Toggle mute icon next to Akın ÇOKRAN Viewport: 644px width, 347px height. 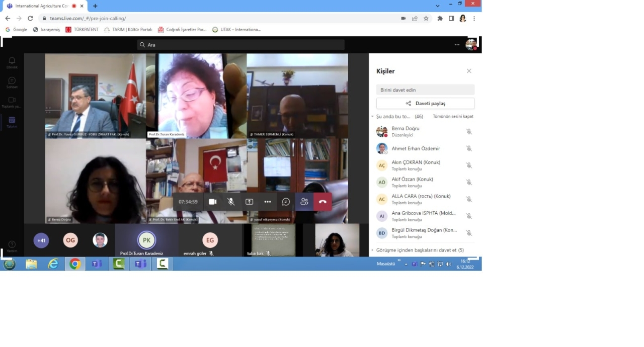(468, 165)
